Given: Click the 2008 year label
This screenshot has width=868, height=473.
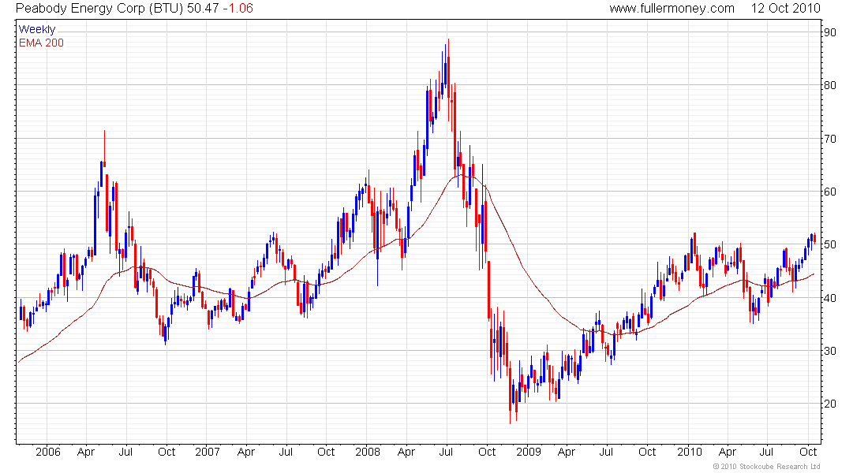Looking at the screenshot, I should [x=368, y=452].
